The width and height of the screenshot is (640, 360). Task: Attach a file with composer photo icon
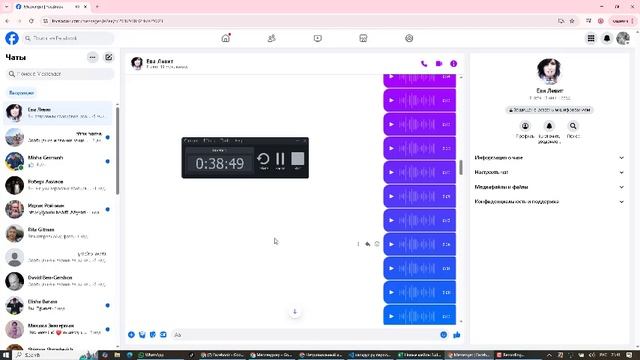click(142, 335)
